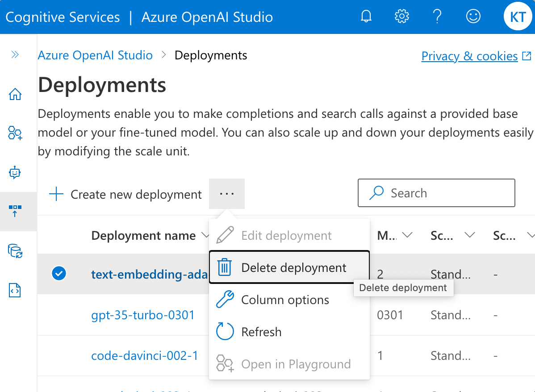Open the Model column filter chevron
Image resolution: width=535 pixels, height=392 pixels.
(407, 234)
